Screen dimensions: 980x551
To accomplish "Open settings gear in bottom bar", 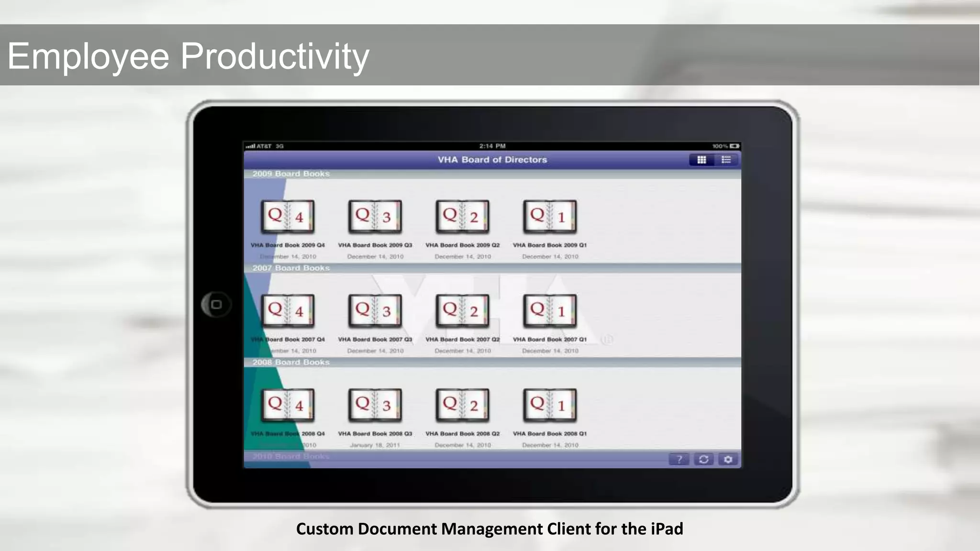I will (x=728, y=459).
